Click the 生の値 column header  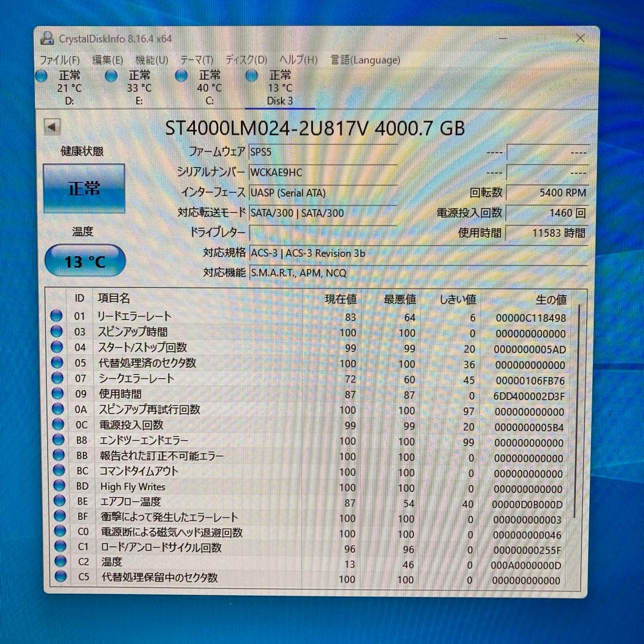[x=551, y=300]
